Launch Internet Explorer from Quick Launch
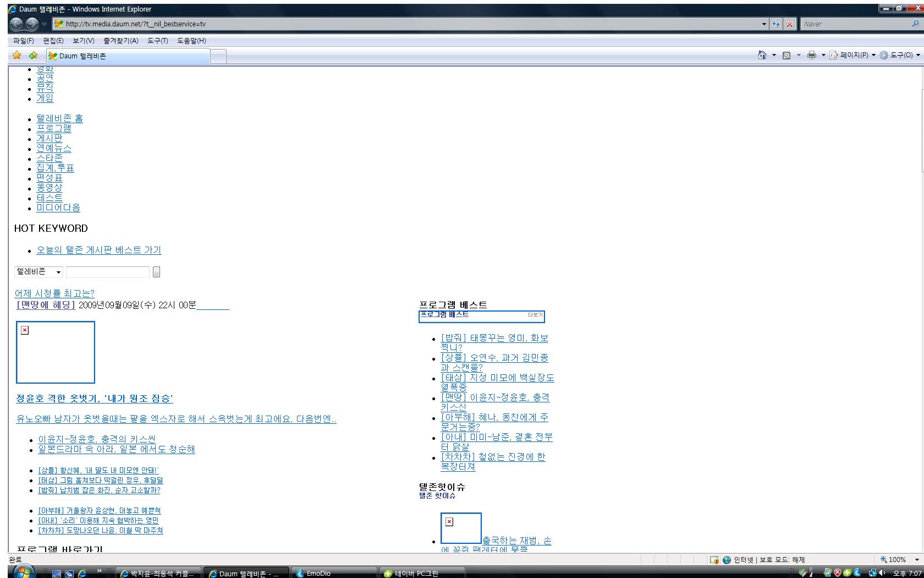The width and height of the screenshot is (924, 578). (82, 573)
